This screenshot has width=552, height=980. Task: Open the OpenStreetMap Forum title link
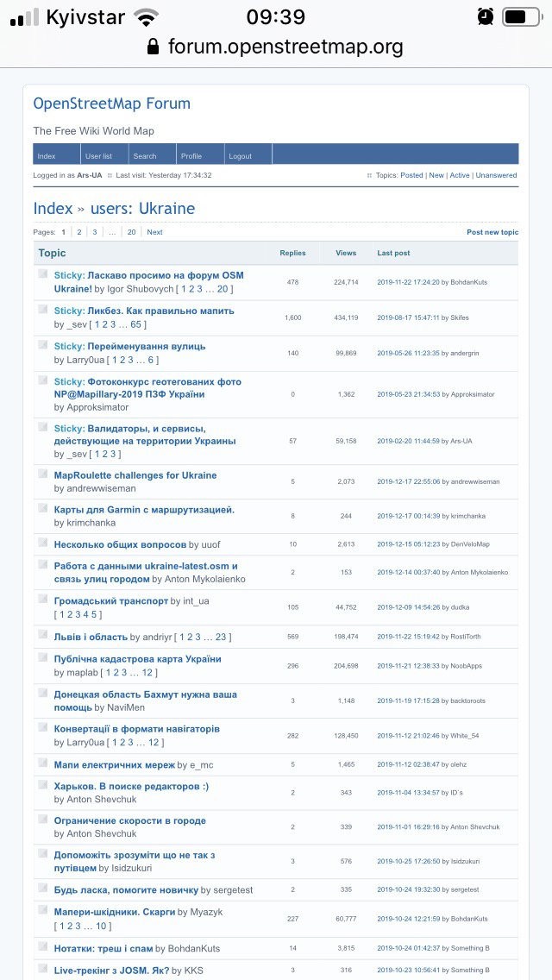tap(112, 104)
